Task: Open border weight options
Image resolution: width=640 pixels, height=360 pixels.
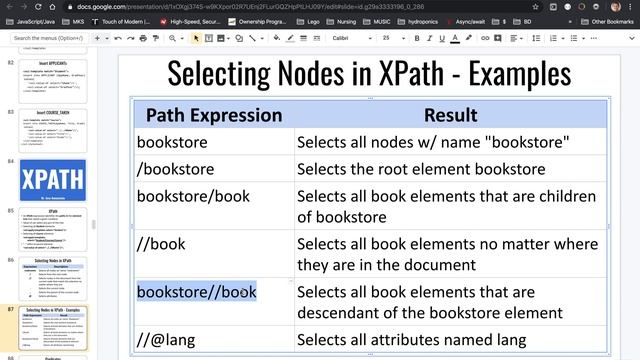Action: tap(303, 38)
